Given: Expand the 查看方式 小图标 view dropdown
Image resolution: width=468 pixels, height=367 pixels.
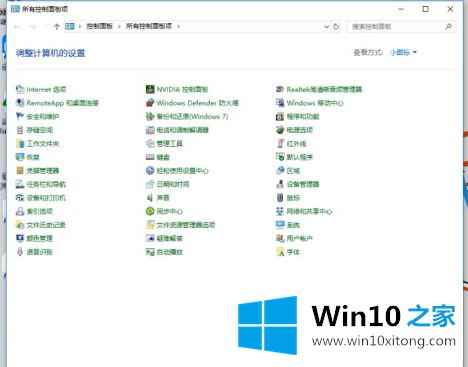Looking at the screenshot, I should click(x=403, y=52).
